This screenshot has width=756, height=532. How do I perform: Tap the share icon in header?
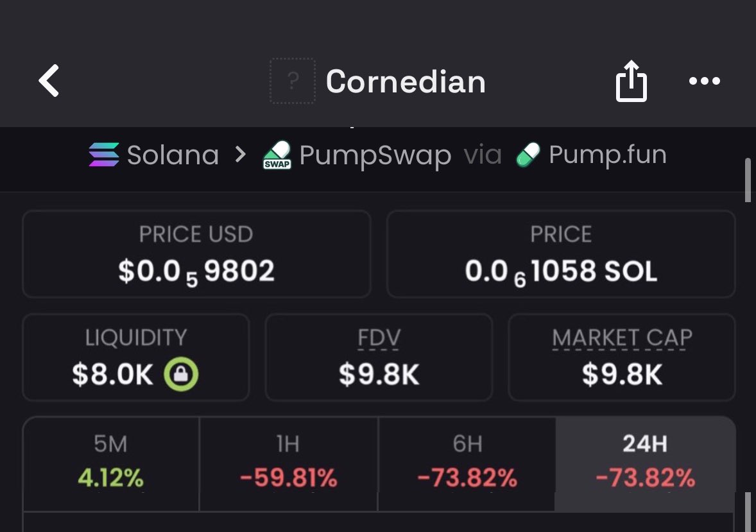click(x=631, y=82)
